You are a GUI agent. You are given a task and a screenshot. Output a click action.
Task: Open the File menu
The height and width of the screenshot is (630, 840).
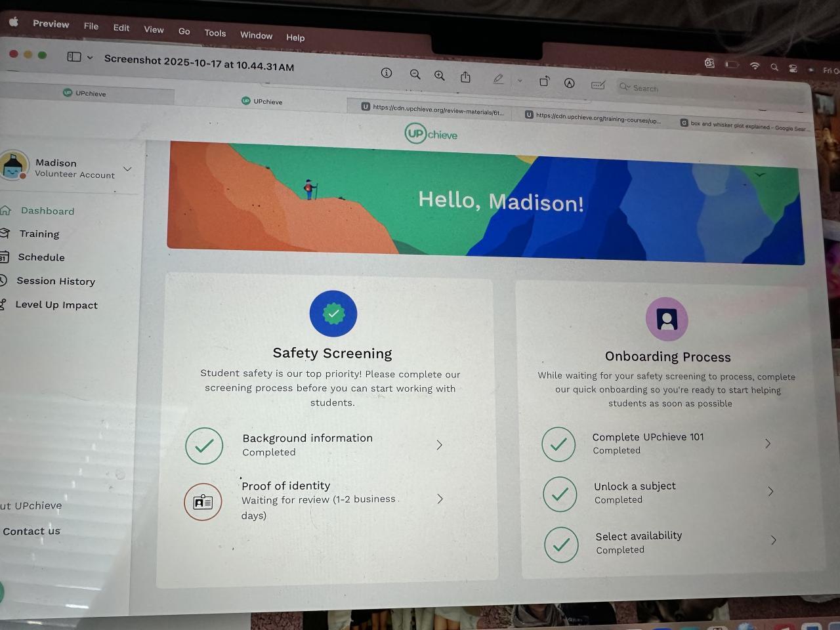91,26
